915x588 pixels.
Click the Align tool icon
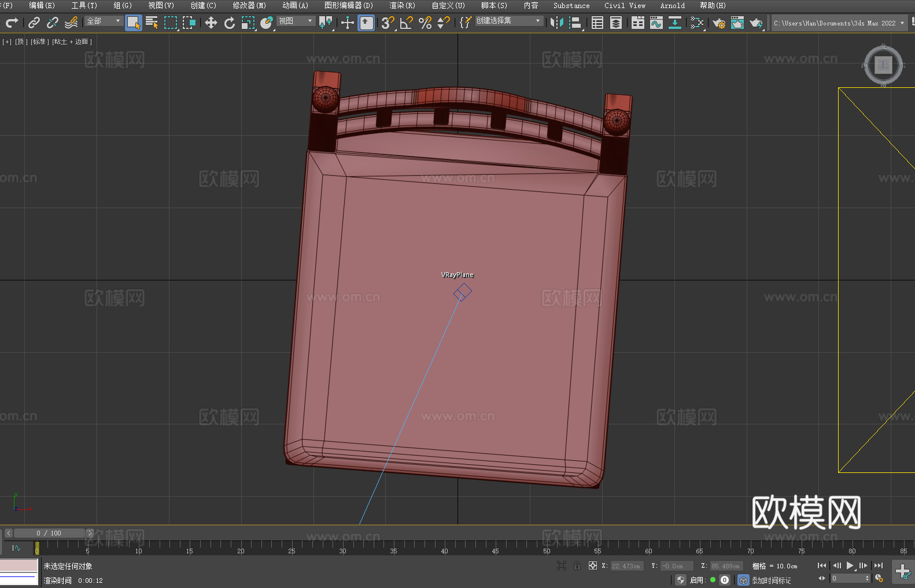pyautogui.click(x=575, y=23)
